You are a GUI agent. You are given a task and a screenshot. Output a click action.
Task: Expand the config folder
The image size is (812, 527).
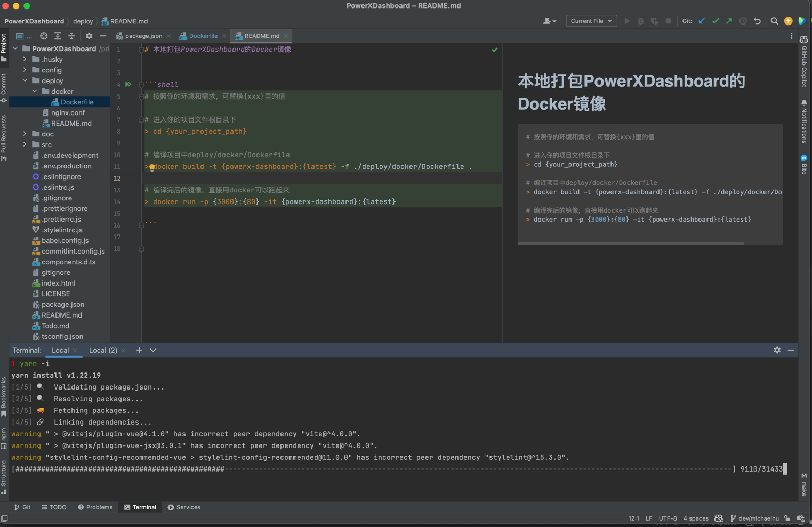25,70
